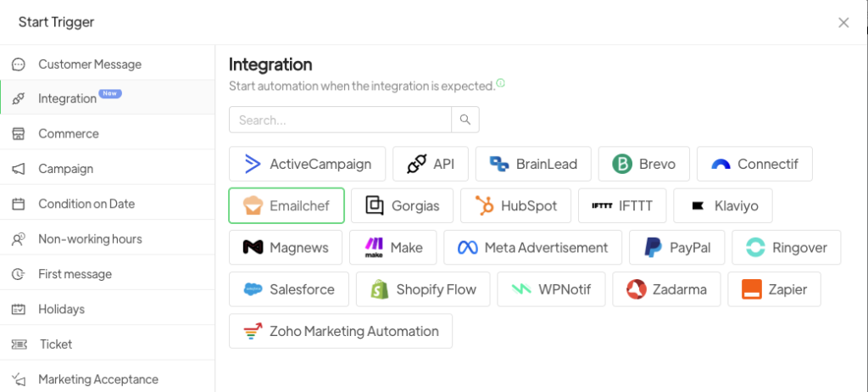
Task: Click the HubSpot logo icon
Action: 484,205
